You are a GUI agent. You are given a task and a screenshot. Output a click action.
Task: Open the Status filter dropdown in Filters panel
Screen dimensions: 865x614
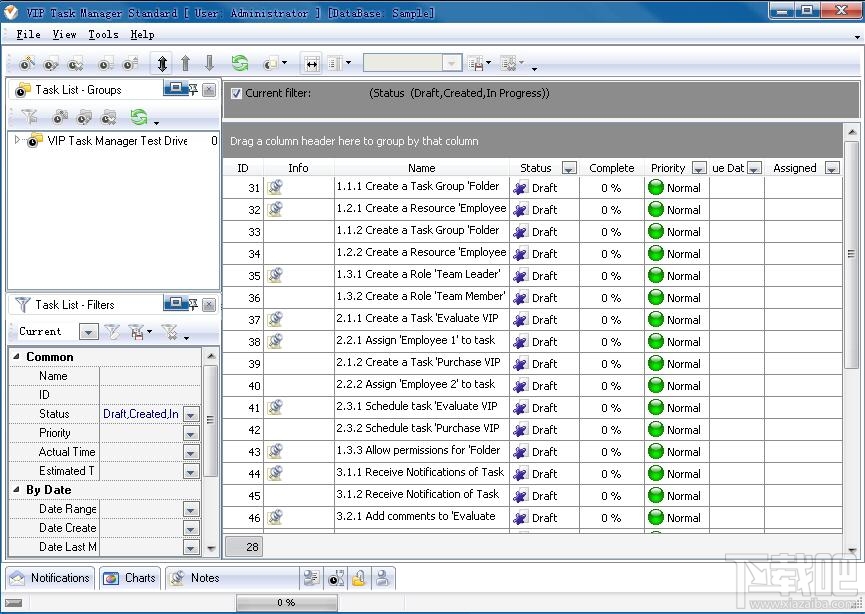tap(191, 414)
